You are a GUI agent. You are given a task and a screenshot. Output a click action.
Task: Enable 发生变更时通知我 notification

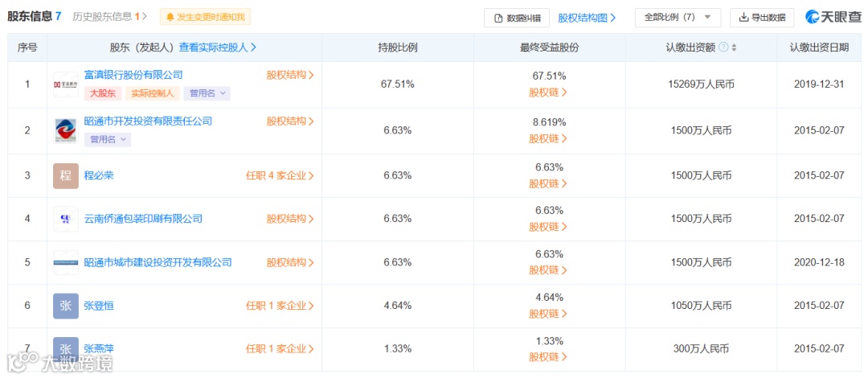[206, 17]
